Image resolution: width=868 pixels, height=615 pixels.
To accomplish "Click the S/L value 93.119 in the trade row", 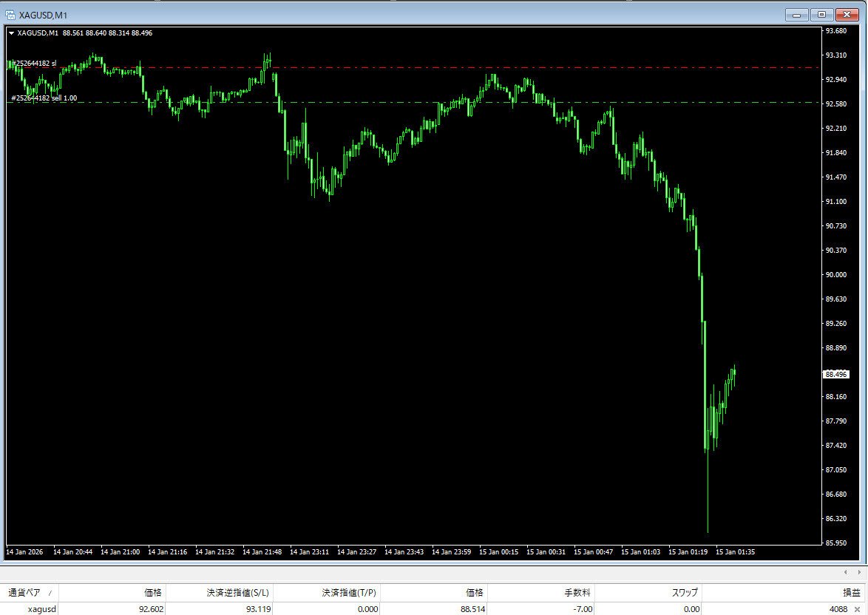I will pyautogui.click(x=260, y=608).
